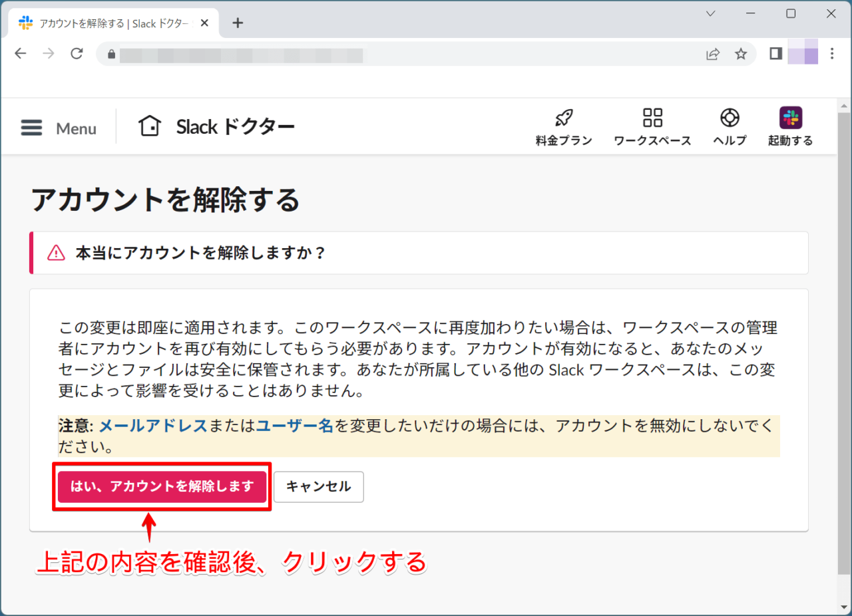Maximize the browser window
The width and height of the screenshot is (852, 616).
791,14
